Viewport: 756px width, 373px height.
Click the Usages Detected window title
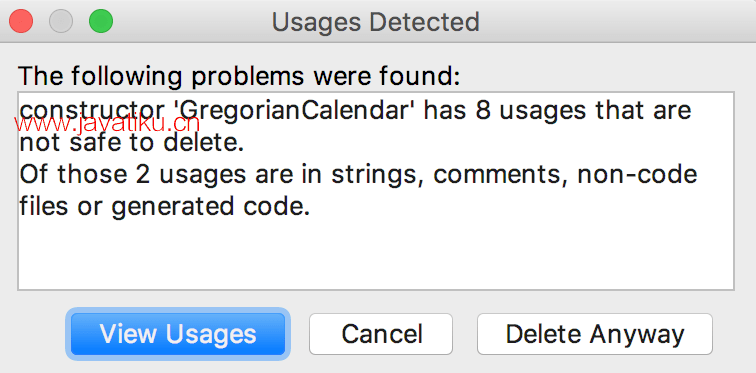pyautogui.click(x=376, y=22)
